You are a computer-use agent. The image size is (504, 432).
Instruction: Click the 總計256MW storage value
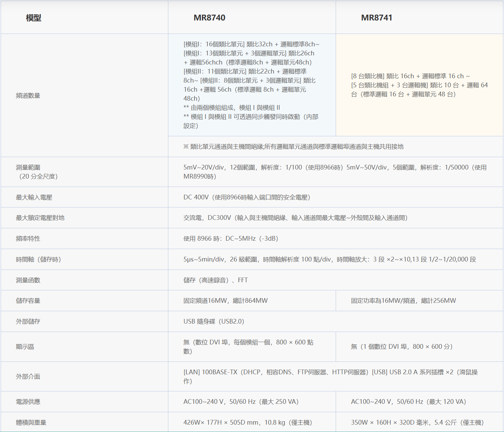click(404, 301)
